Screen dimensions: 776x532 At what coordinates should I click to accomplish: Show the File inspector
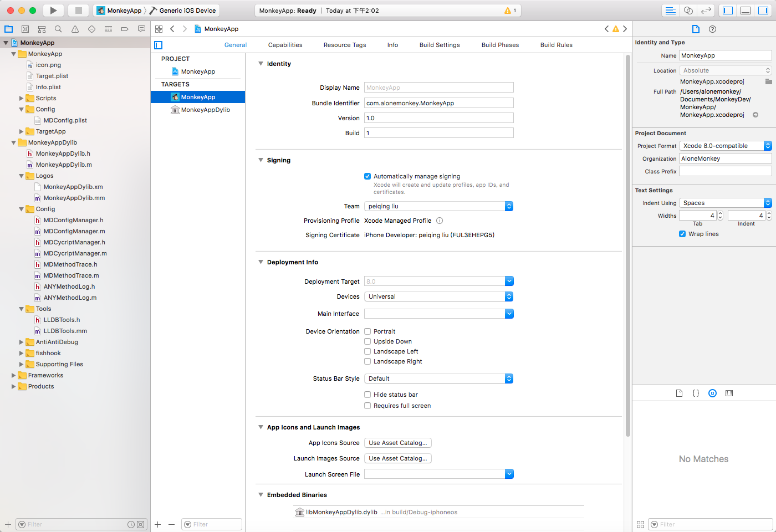696,29
